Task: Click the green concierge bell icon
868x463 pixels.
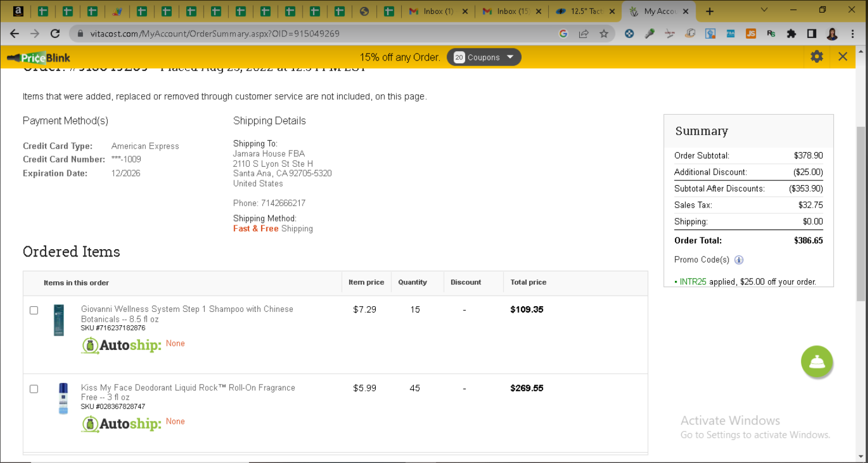Action: (817, 362)
